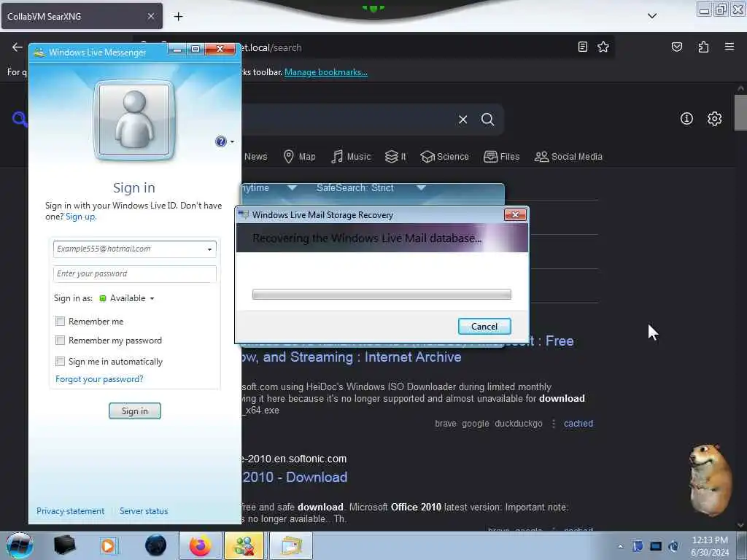
Task: Select the Map search category
Action: click(300, 157)
